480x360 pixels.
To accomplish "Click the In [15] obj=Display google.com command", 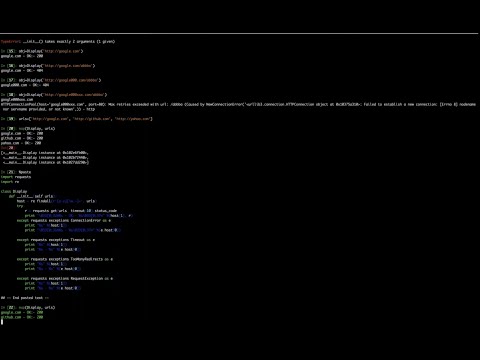I will click(x=42, y=51).
